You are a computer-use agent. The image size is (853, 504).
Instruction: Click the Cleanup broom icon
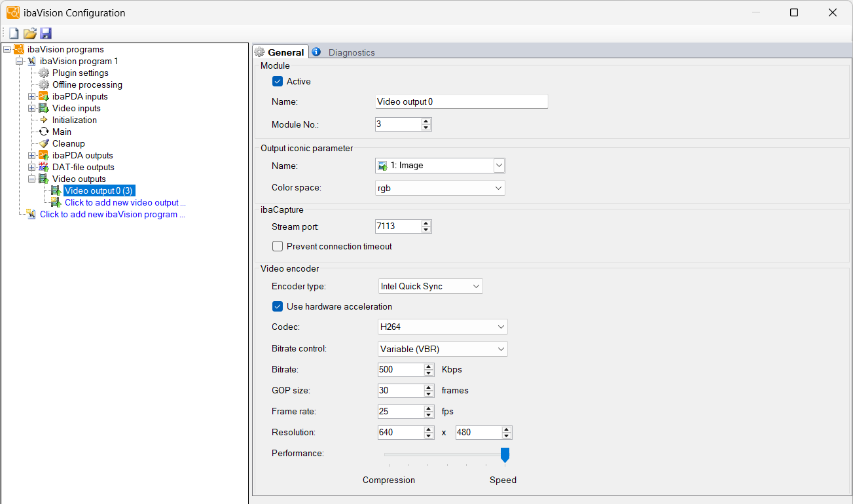click(44, 143)
